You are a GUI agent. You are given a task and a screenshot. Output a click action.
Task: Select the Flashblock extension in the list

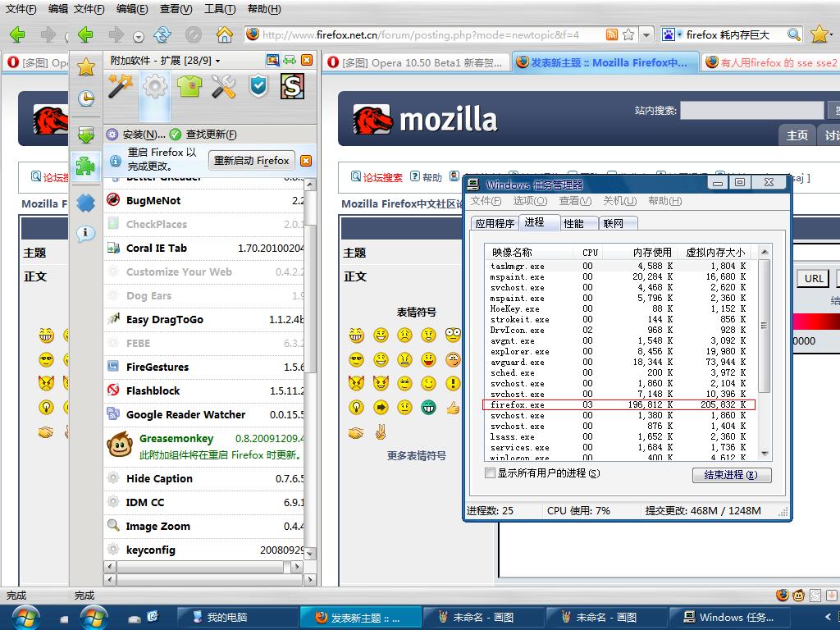[203, 391]
